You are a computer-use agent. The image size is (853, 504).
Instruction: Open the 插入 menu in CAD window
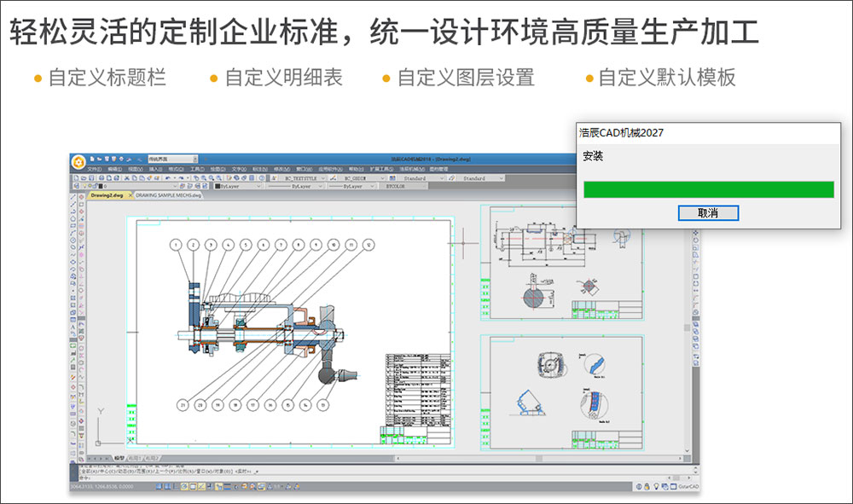pyautogui.click(x=155, y=169)
